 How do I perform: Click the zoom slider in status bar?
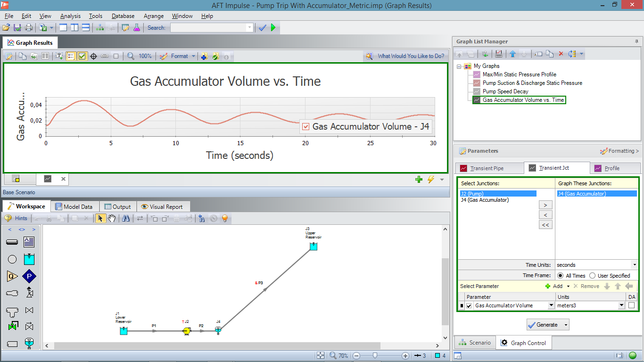point(375,355)
